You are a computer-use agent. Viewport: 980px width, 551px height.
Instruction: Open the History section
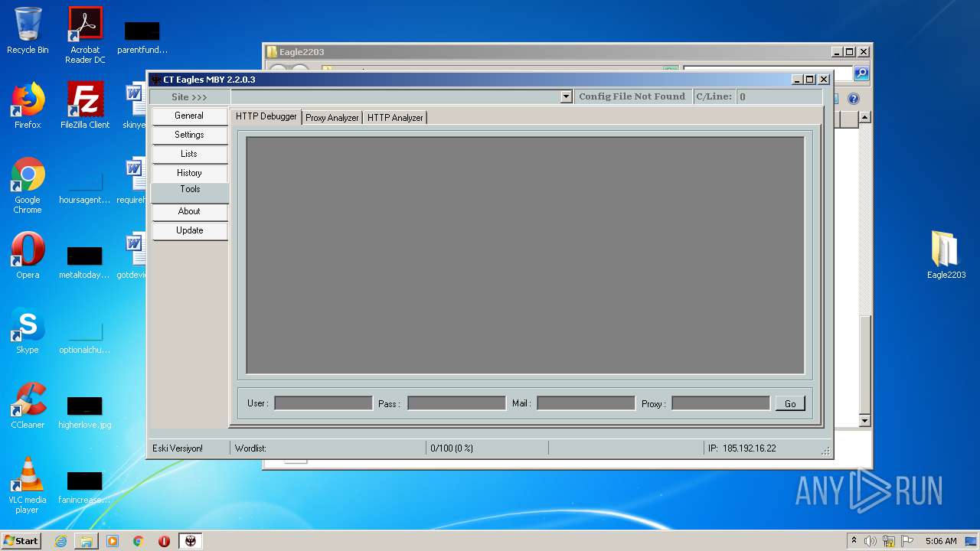coord(189,173)
